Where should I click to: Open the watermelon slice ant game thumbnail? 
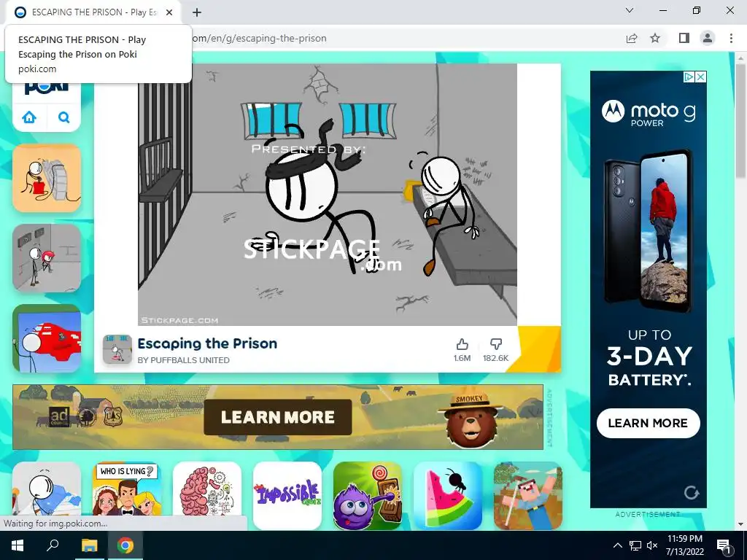pyautogui.click(x=448, y=495)
